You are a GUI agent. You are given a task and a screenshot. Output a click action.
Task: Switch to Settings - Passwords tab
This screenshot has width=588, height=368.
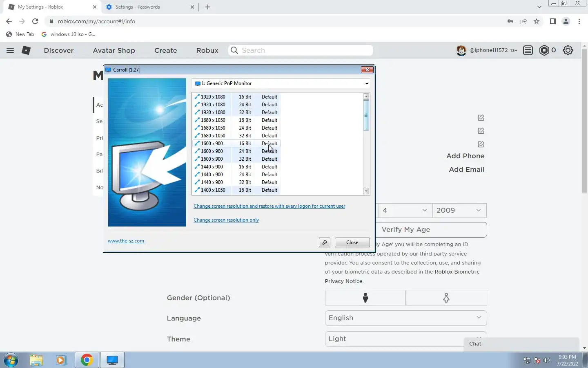tap(150, 7)
